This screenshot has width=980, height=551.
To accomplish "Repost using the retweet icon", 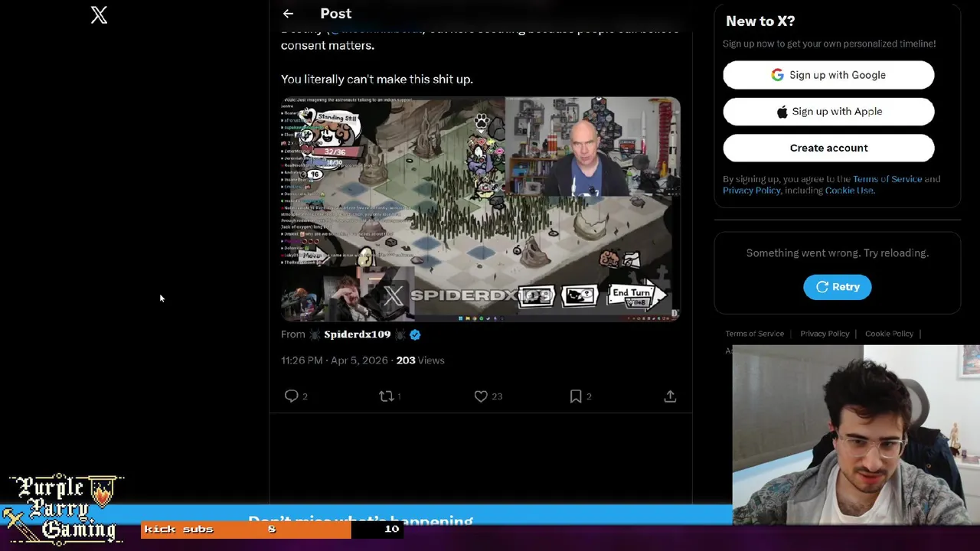I will pos(387,396).
